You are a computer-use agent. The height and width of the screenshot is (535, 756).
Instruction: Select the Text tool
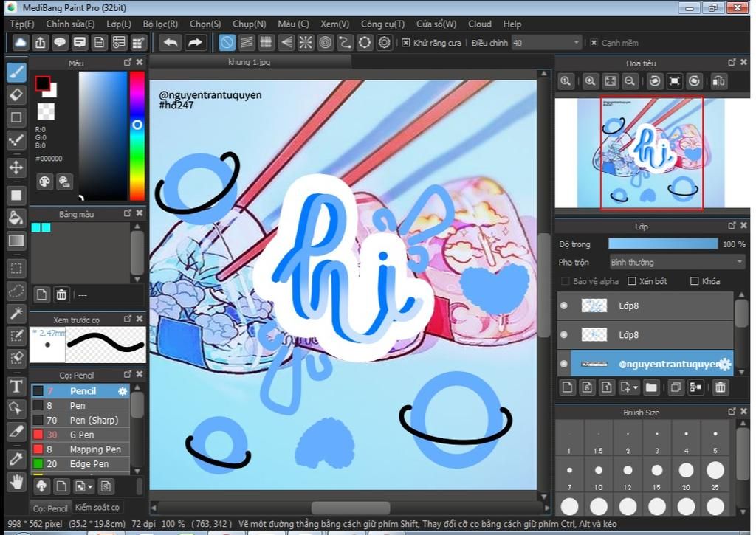pyautogui.click(x=16, y=386)
